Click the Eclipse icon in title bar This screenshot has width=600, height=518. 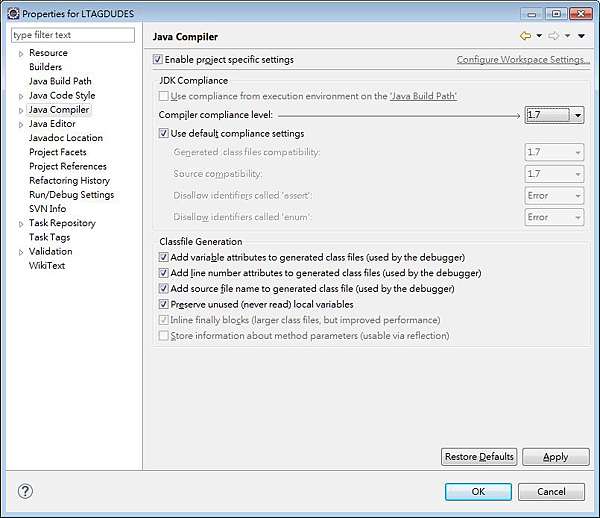(13, 14)
